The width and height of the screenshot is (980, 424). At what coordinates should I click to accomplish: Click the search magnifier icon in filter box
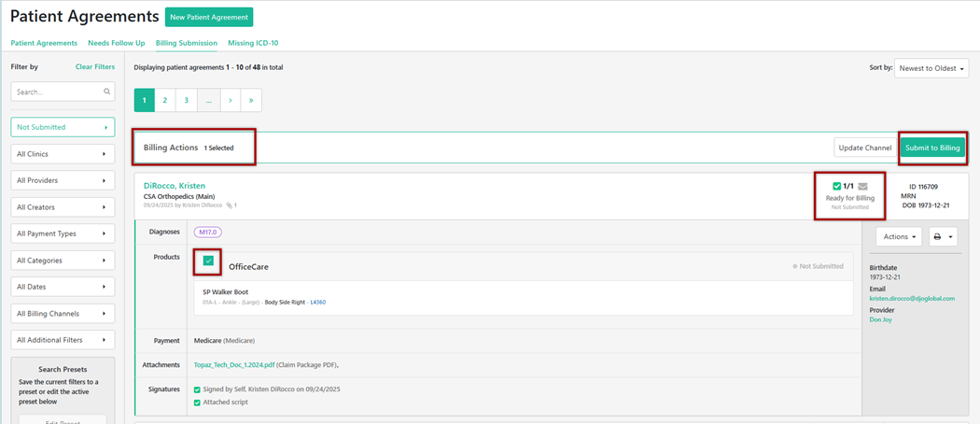pyautogui.click(x=107, y=92)
